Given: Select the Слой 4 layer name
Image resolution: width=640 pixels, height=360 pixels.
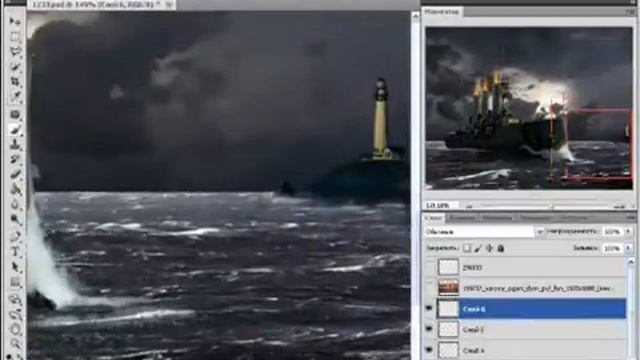Looking at the screenshot, I should tap(473, 350).
